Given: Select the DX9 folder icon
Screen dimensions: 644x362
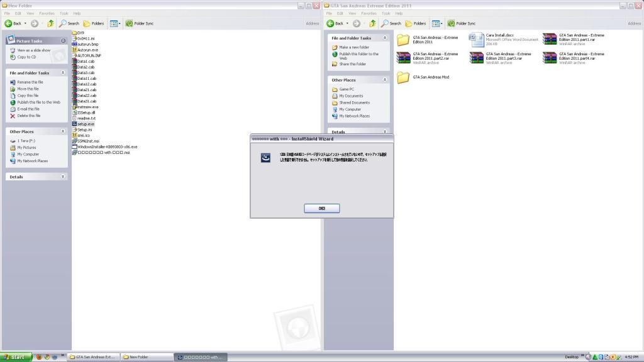Looking at the screenshot, I should [x=74, y=33].
